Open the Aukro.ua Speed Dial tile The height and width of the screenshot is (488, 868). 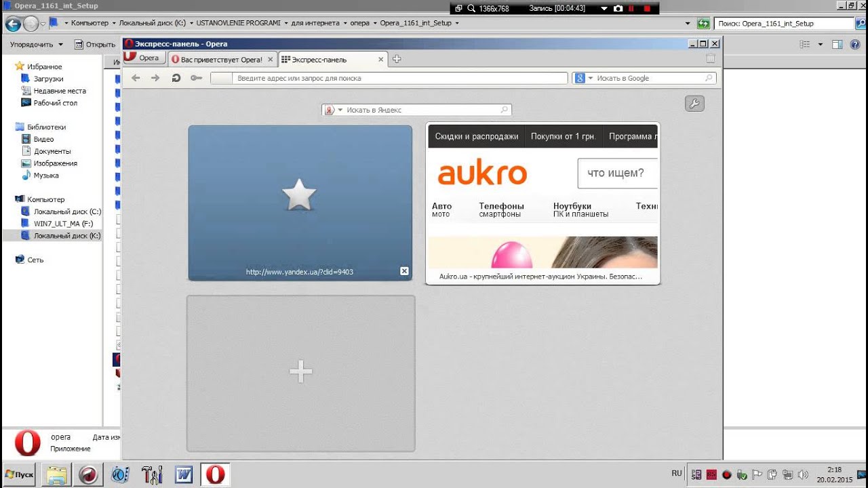(542, 203)
